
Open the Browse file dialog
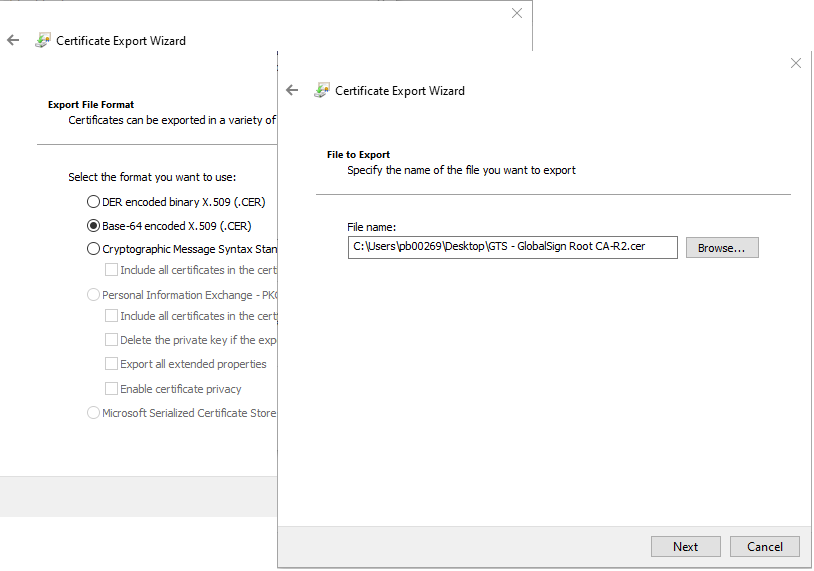(722, 247)
